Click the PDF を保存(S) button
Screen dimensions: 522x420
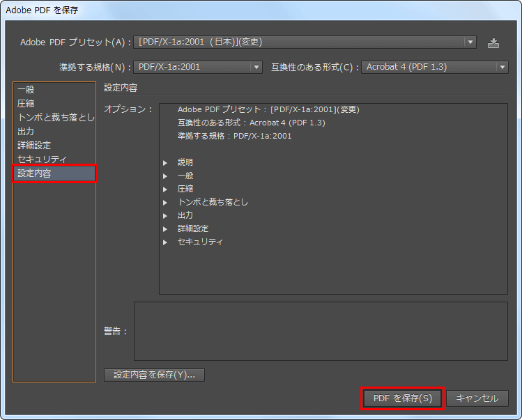click(x=403, y=398)
